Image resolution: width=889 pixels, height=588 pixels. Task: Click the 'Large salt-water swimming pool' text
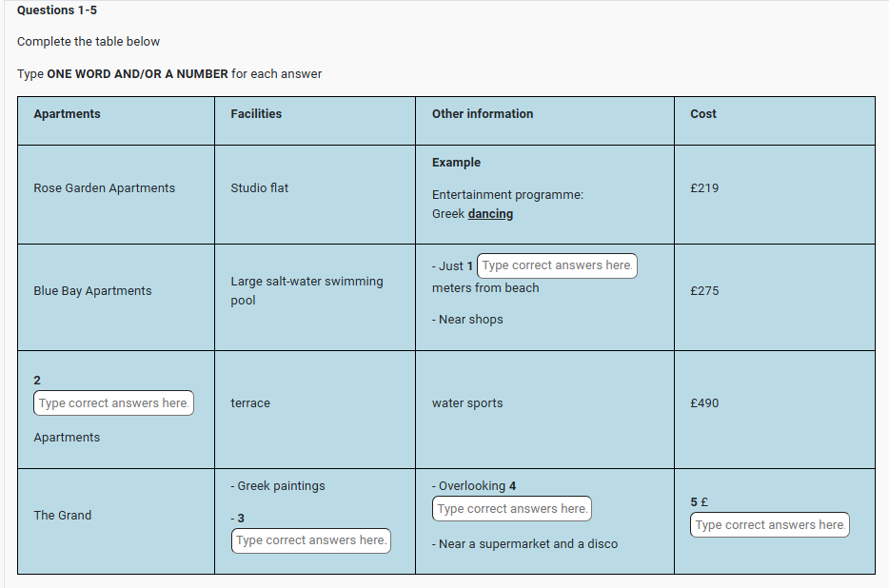(x=306, y=291)
